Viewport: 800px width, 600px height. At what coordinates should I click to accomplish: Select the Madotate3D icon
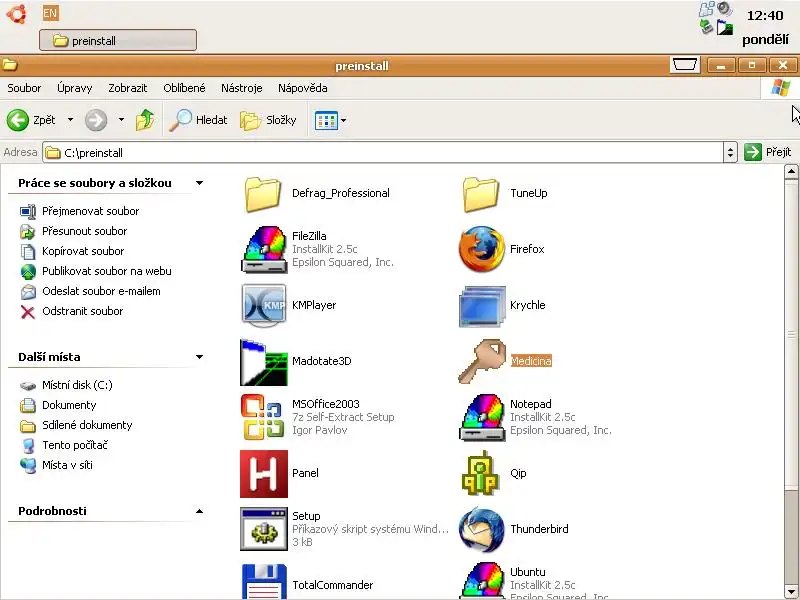[x=264, y=362]
